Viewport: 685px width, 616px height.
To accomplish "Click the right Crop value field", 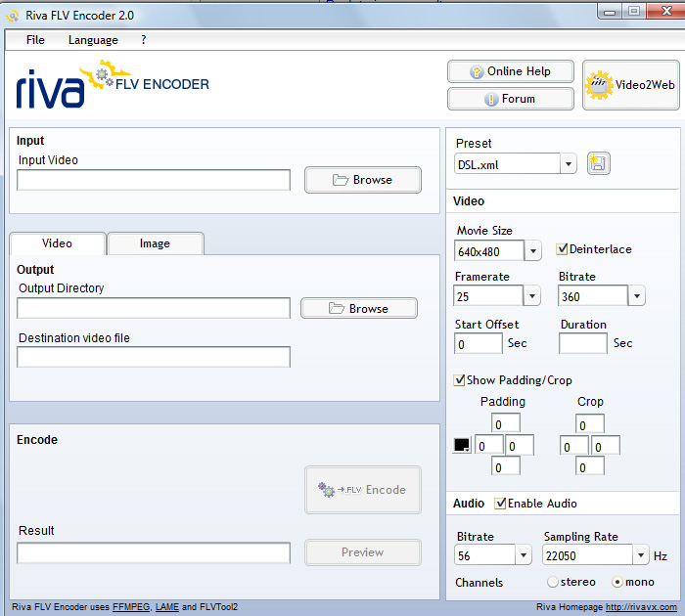I will click(606, 446).
